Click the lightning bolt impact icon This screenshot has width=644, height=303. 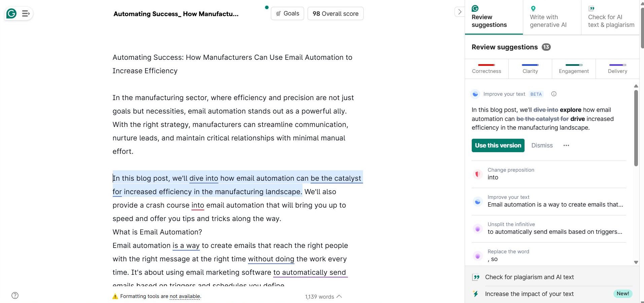click(476, 294)
